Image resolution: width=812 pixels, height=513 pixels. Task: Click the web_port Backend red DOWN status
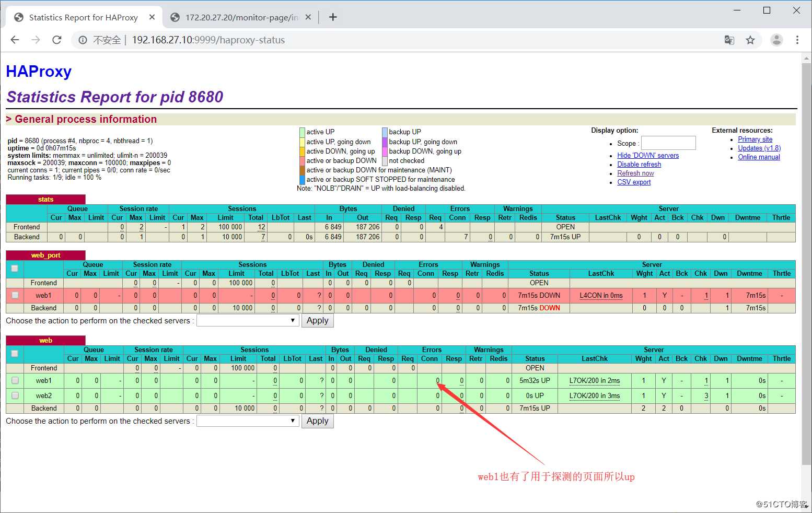550,308
